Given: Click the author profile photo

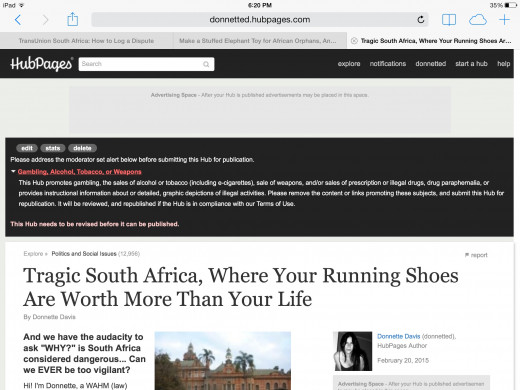Looking at the screenshot, I should (x=353, y=351).
